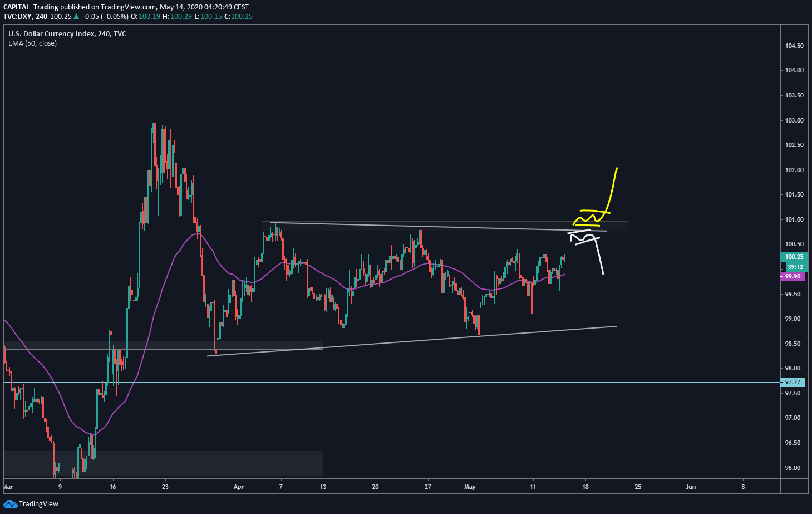This screenshot has width=812, height=514.
Task: Click the 20 date label on time axis
Action: tap(376, 487)
